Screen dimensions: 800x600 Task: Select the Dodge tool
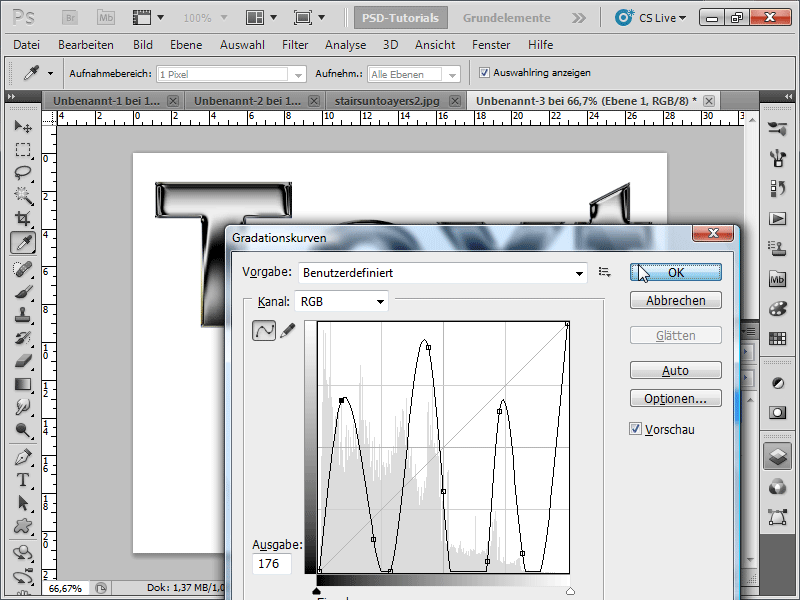pos(23,430)
